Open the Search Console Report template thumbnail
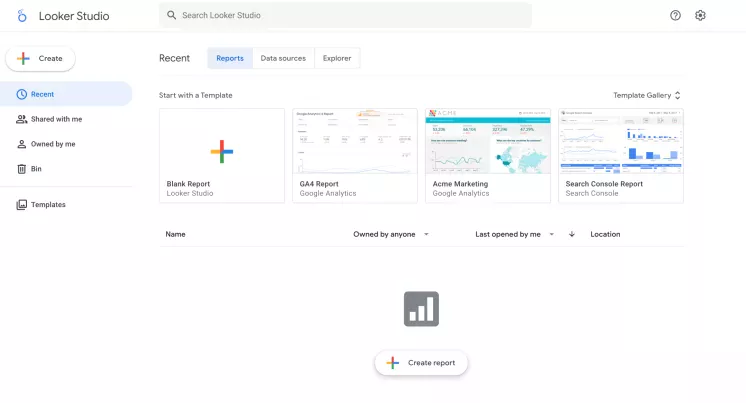Screen dimensions: 746x403 [x=621, y=141]
